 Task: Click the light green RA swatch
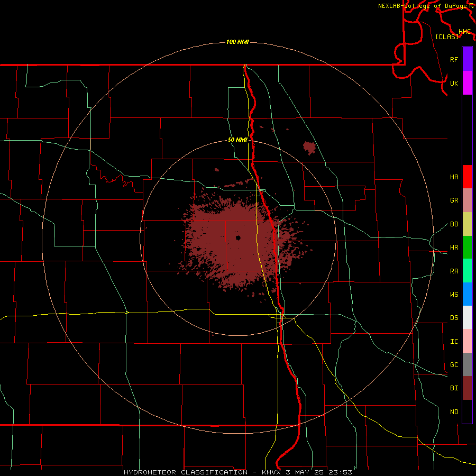click(467, 271)
